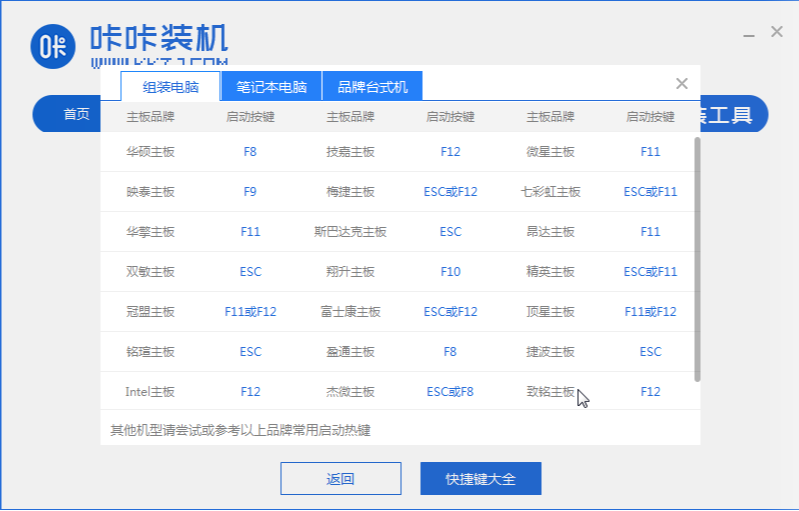Click F8 hotkey for 华硕主板
Screen dimensions: 799x511
click(250, 152)
